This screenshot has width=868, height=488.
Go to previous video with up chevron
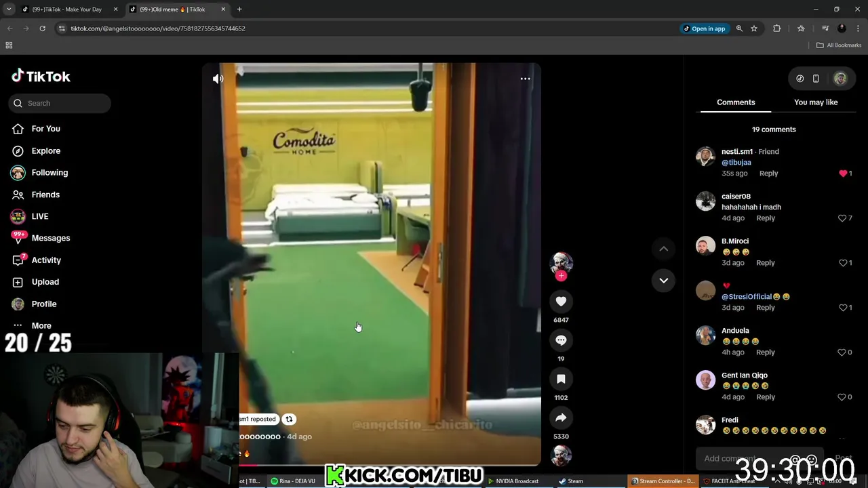pyautogui.click(x=663, y=249)
